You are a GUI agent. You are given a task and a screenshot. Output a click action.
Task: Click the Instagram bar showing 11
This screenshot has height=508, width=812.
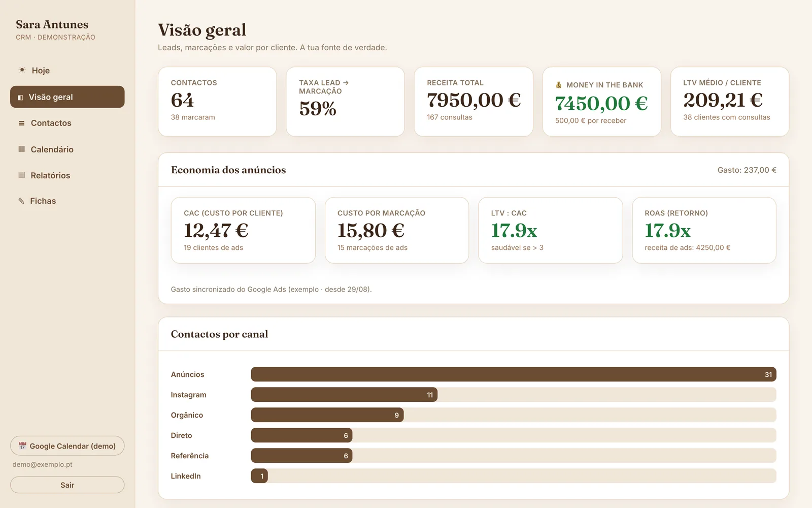344,395
